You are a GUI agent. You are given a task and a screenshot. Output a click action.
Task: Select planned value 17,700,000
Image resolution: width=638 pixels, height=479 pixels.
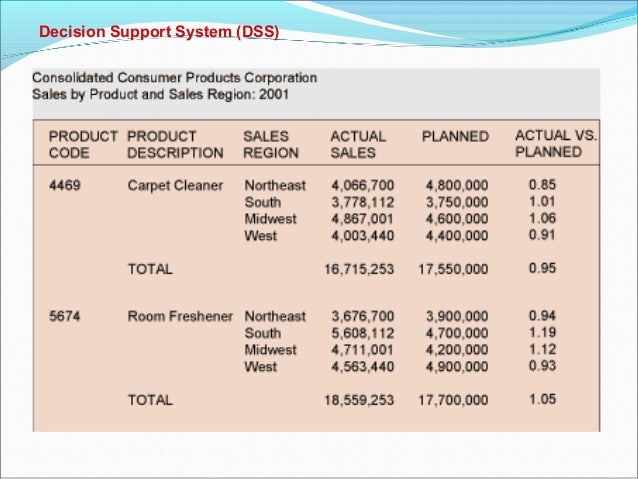click(x=453, y=400)
